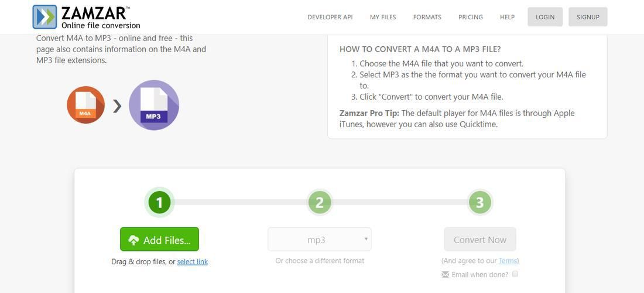This screenshot has height=293, width=644.
Task: Click the step 2 circle
Action: tap(320, 202)
